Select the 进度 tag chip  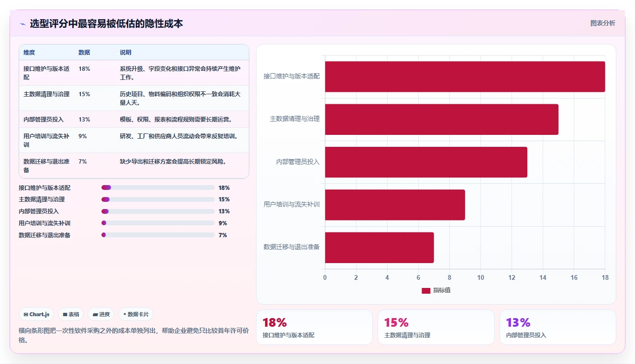coord(101,314)
